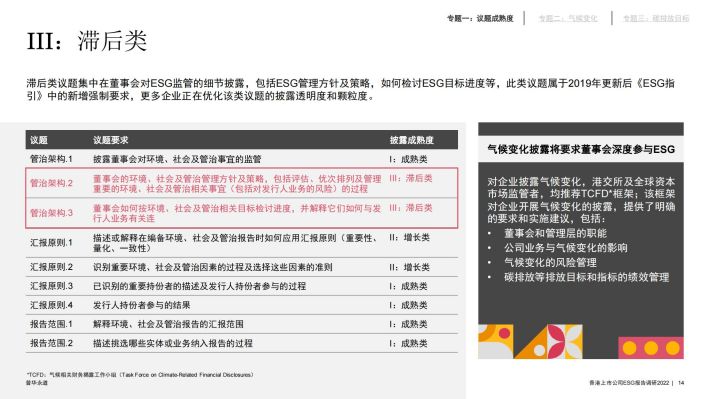This screenshot has height=399, width=710.
Task: Click the 汇报原则.1 row label
Action: [x=51, y=243]
